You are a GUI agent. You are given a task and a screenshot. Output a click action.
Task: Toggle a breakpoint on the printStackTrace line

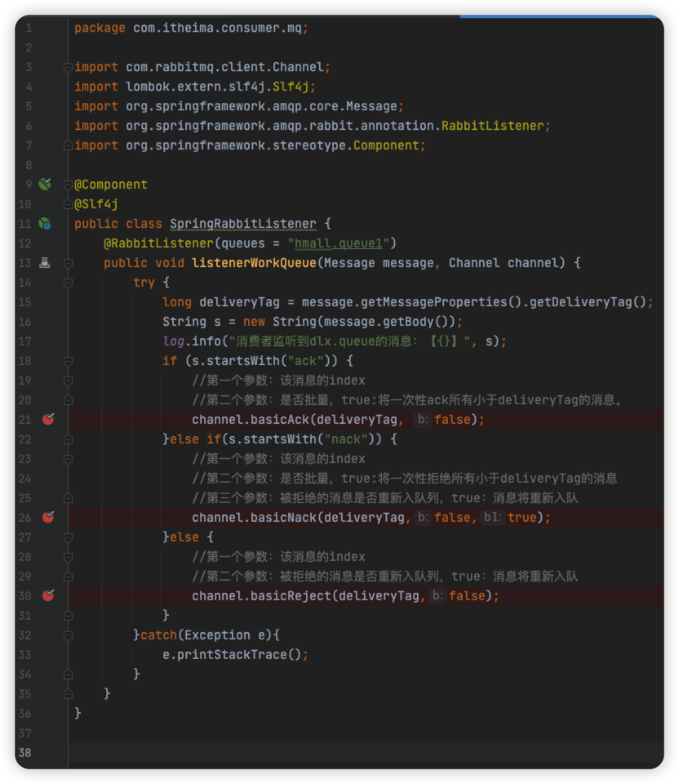click(47, 654)
